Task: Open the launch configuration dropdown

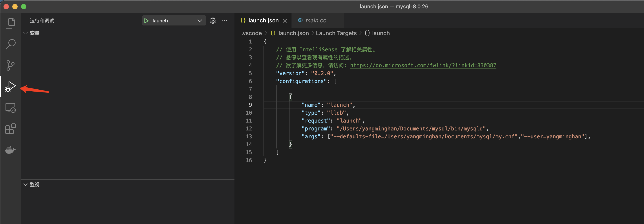Action: click(x=199, y=21)
